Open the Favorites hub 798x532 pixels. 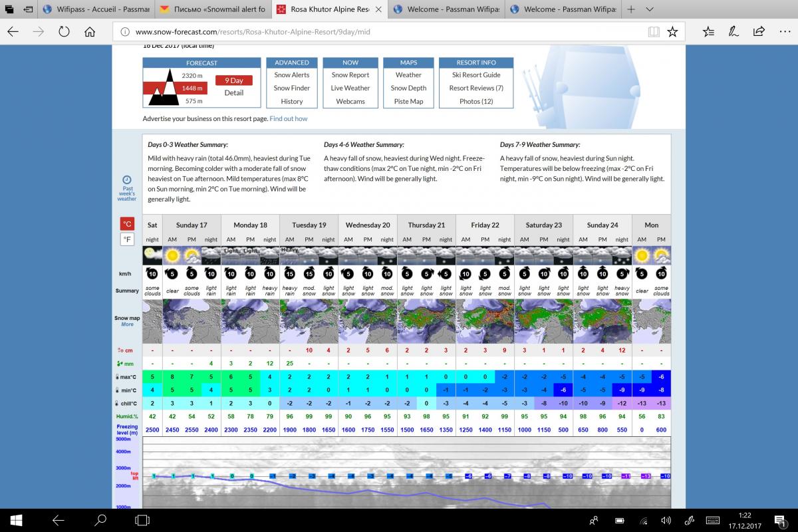(708, 31)
